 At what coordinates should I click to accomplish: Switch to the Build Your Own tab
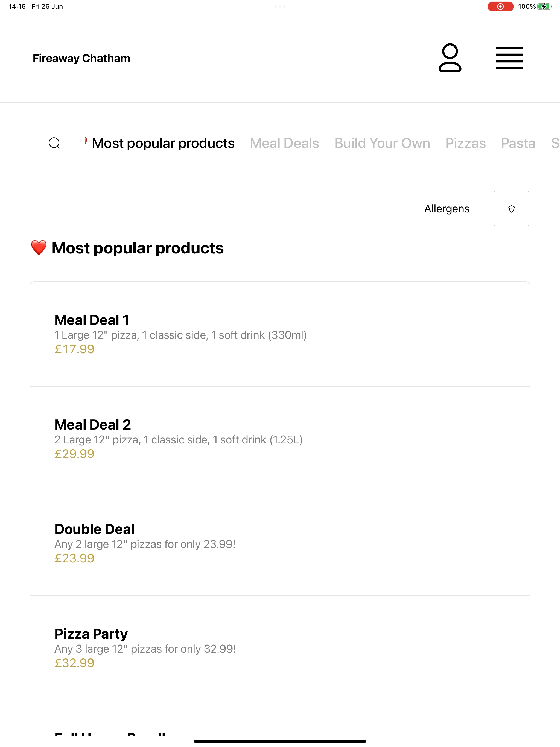[x=382, y=143]
